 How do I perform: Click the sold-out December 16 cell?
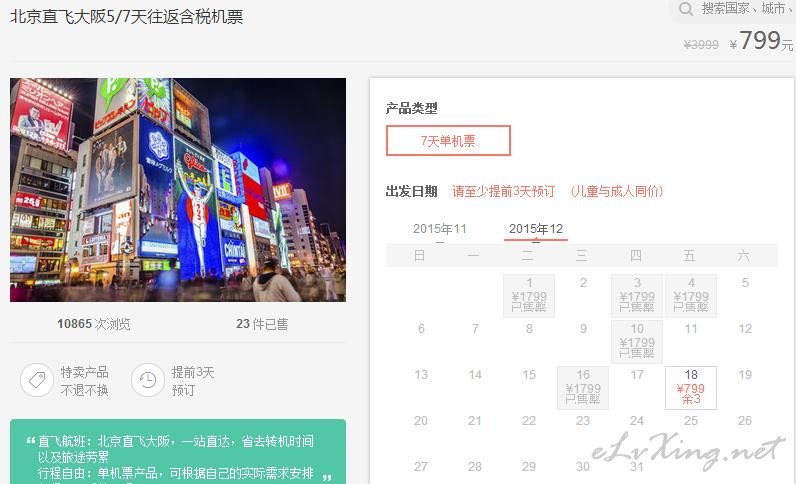tap(583, 388)
